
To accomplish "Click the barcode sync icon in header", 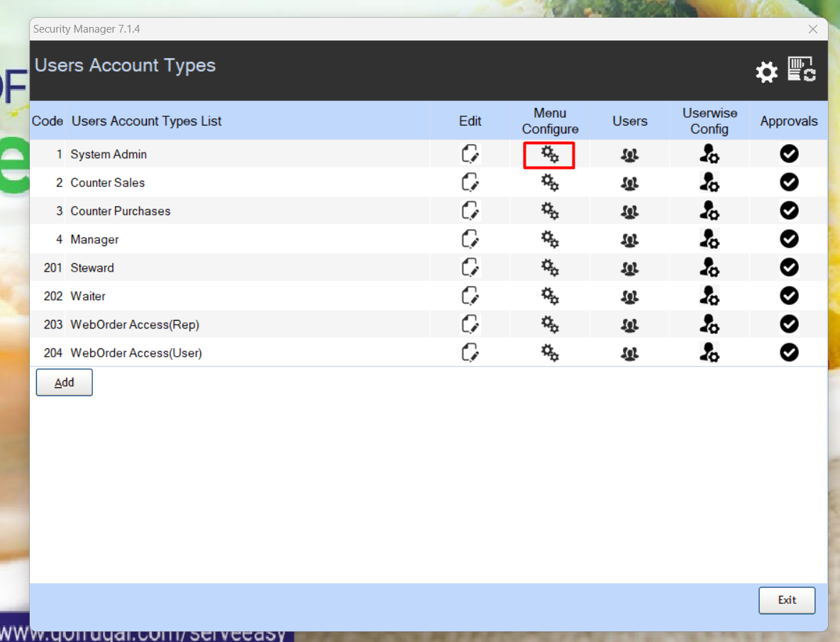I will click(x=802, y=70).
